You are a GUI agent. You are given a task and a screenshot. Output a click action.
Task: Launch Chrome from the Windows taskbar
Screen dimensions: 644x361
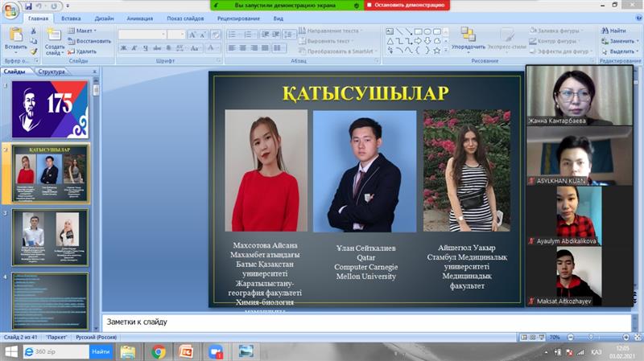coord(159,351)
